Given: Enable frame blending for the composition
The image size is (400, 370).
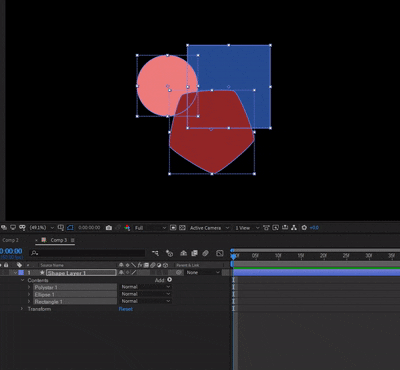Looking at the screenshot, I should (x=194, y=253).
